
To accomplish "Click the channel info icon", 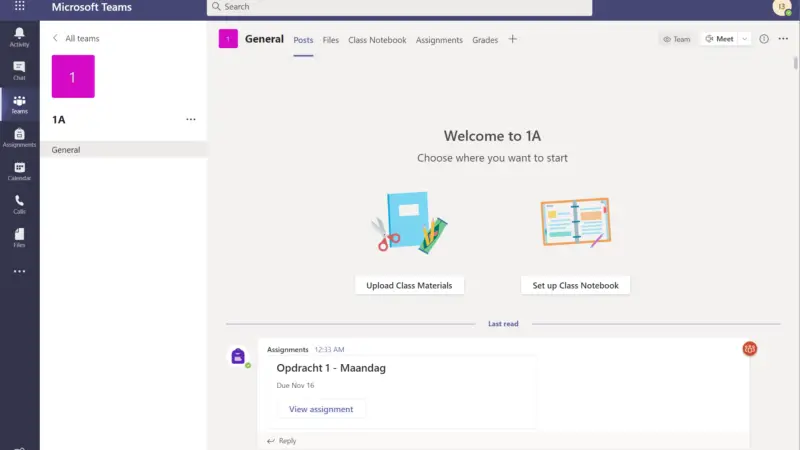I will point(764,39).
